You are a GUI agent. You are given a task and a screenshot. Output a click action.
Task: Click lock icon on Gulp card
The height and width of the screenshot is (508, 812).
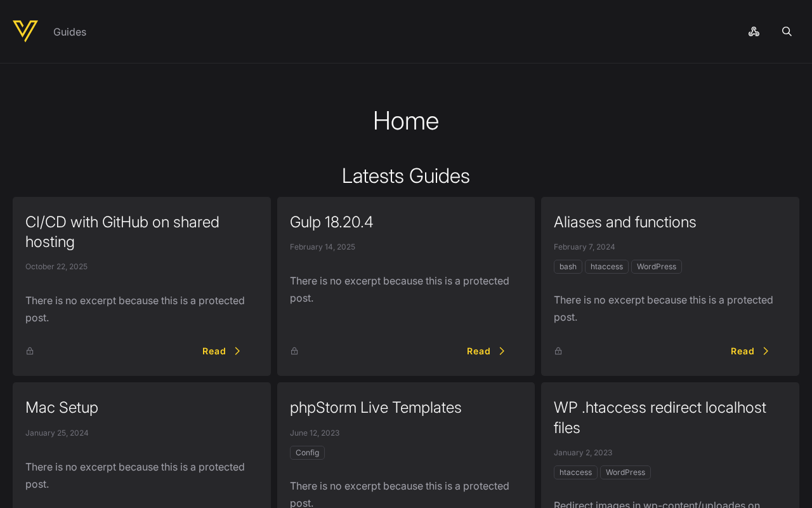[294, 351]
